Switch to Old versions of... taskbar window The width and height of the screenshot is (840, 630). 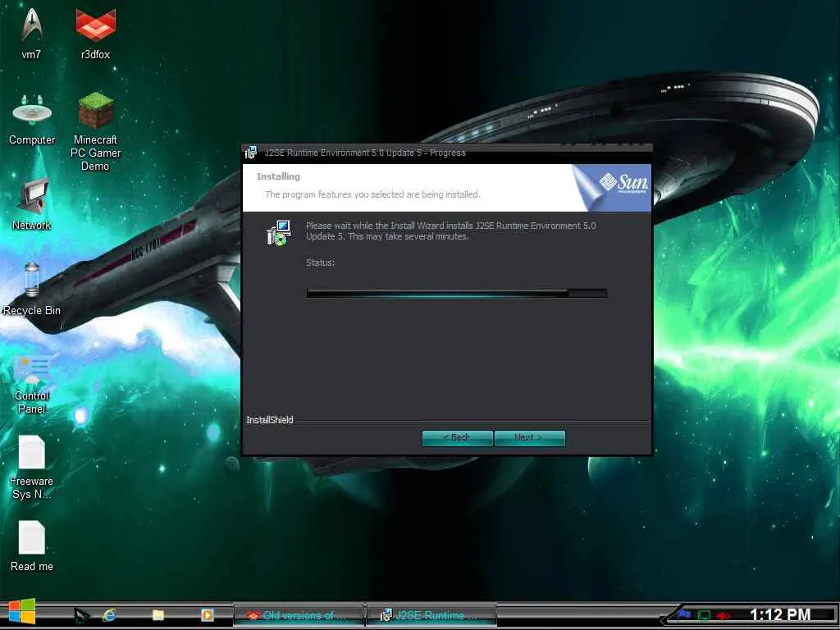pos(299,615)
